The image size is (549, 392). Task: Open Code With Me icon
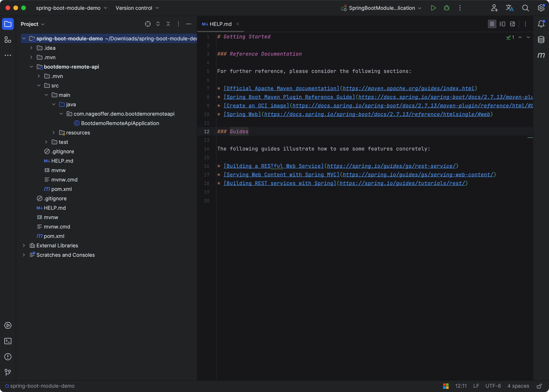494,8
